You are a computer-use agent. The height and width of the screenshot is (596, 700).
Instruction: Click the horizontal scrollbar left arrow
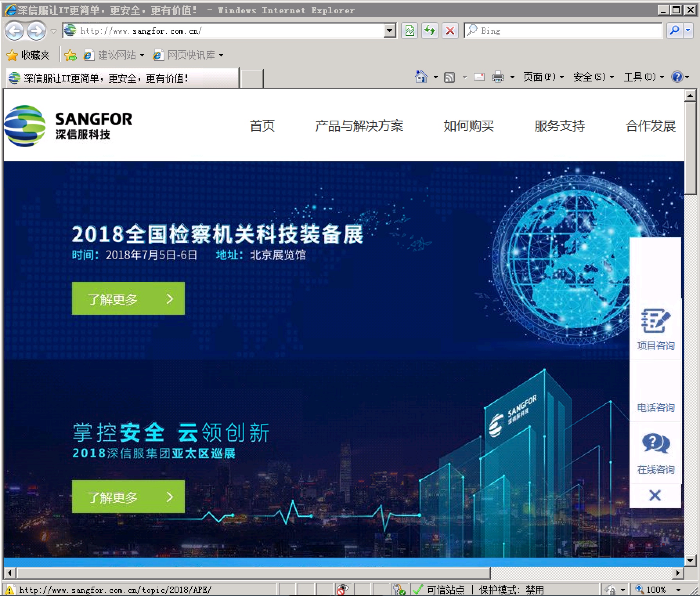point(10,573)
